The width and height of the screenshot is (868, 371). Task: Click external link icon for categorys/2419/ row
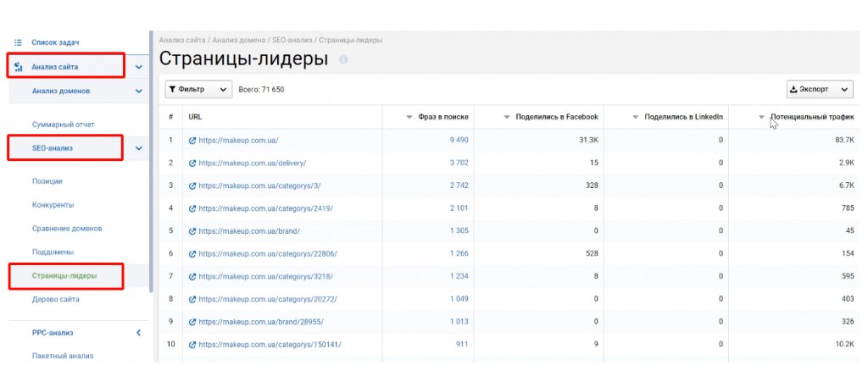[x=192, y=208]
